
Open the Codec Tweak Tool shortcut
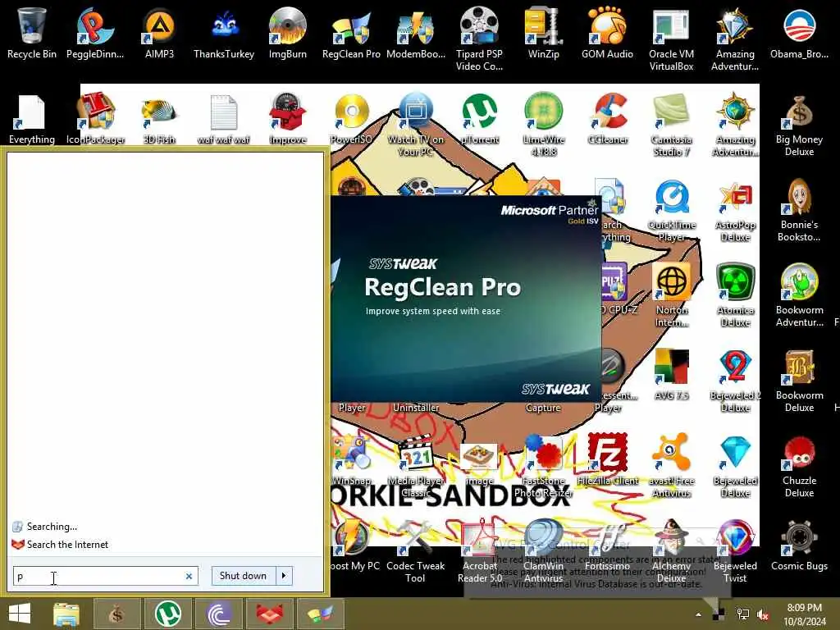[x=416, y=550]
